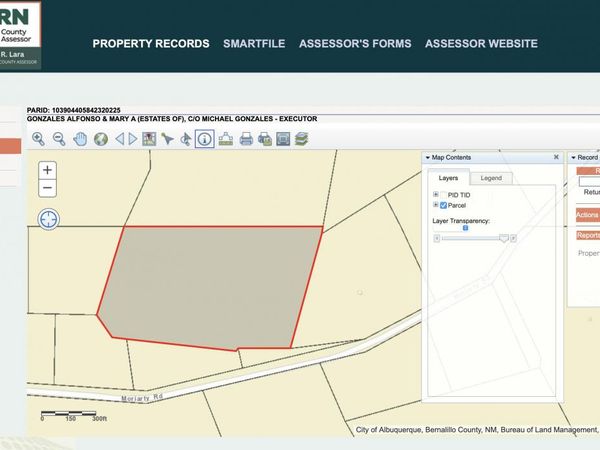Go to previous map extent arrow
The height and width of the screenshot is (450, 600).
click(x=119, y=139)
